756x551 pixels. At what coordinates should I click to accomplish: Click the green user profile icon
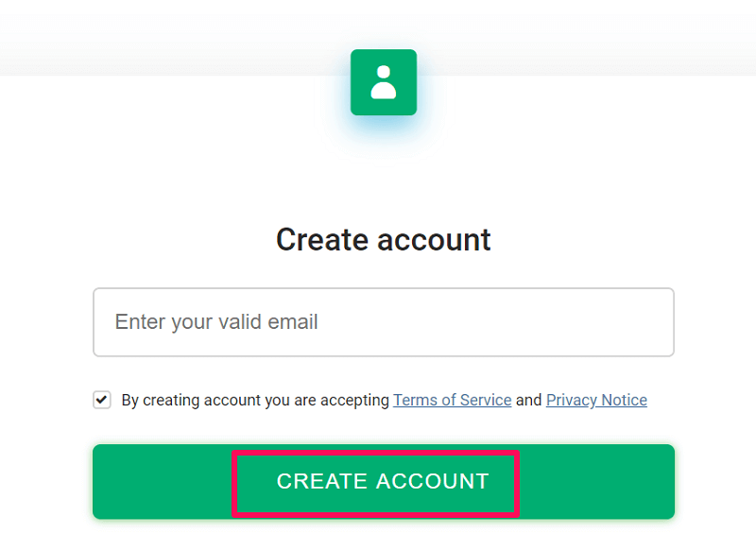tap(383, 82)
